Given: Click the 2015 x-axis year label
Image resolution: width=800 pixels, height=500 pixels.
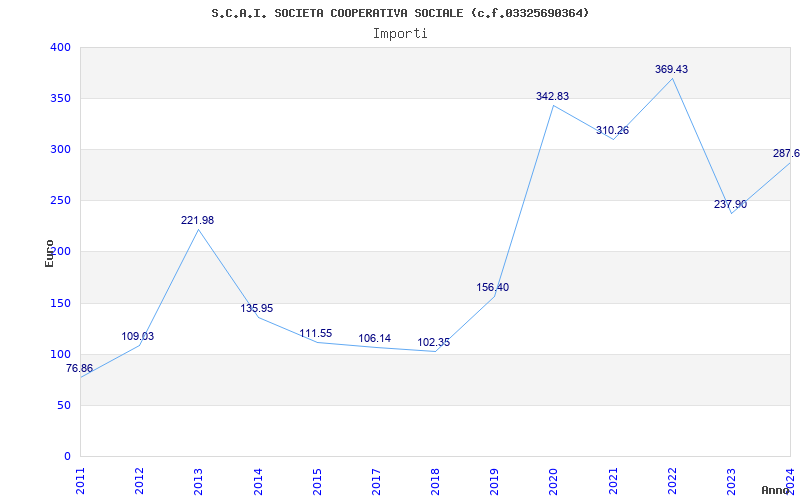Looking at the screenshot, I should tap(317, 481).
